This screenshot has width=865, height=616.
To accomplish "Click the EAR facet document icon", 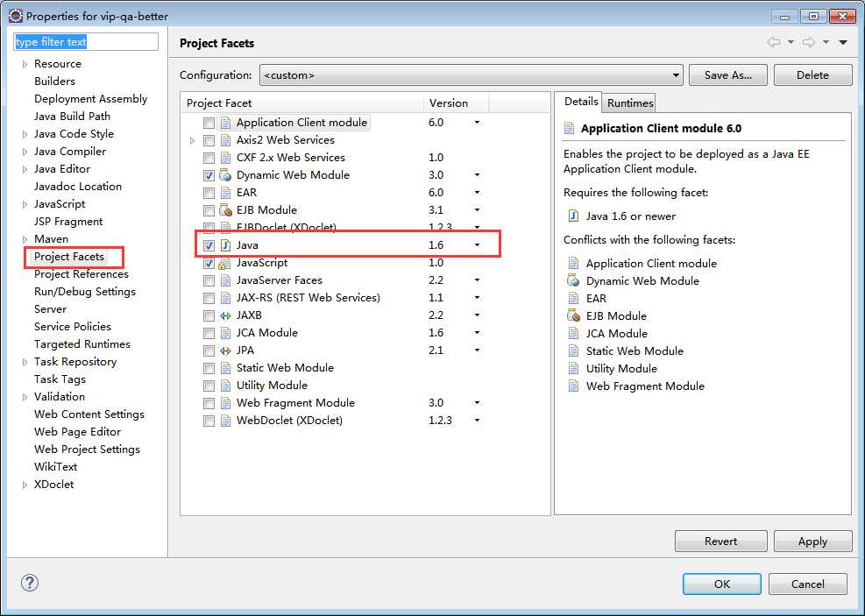I will tap(225, 193).
